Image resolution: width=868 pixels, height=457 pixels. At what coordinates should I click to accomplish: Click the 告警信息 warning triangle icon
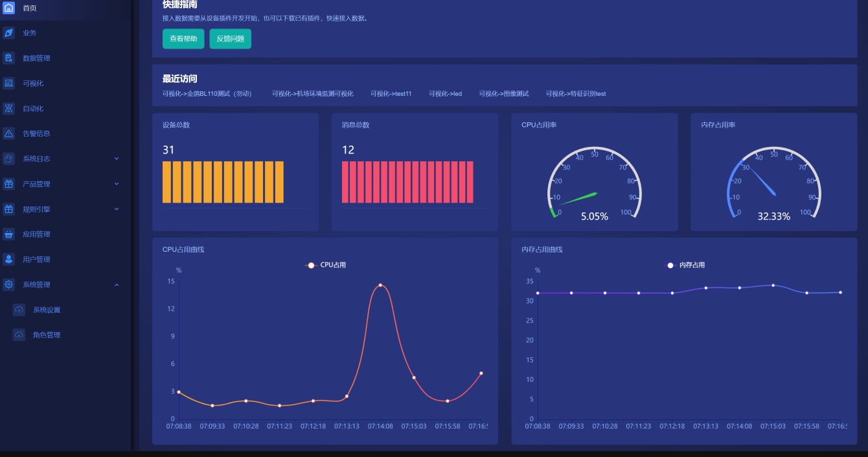pyautogui.click(x=9, y=134)
